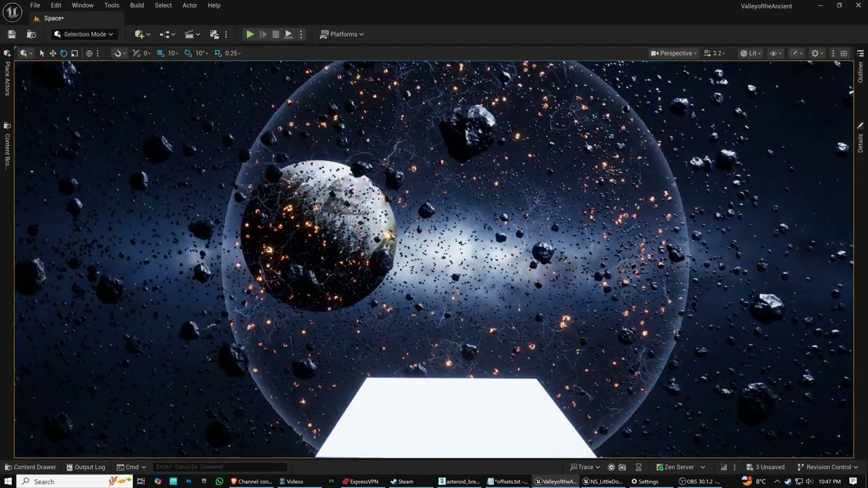This screenshot has height=488, width=868.
Task: Open the Build menu
Action: pos(137,5)
